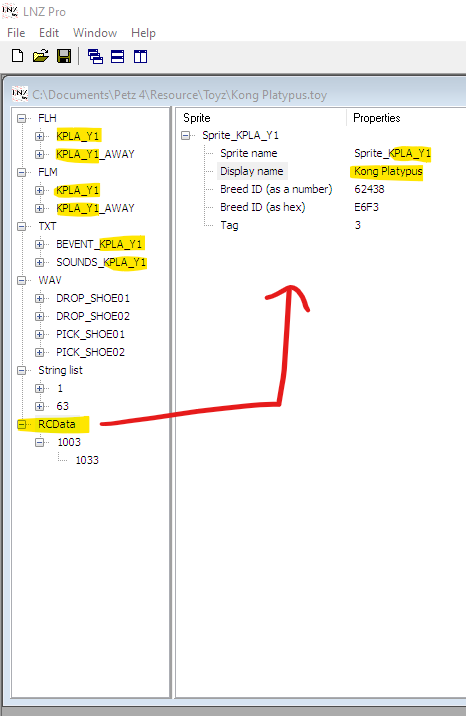Screen dimensions: 466x716
Task: Click the New file toolbar icon
Action: [17, 56]
